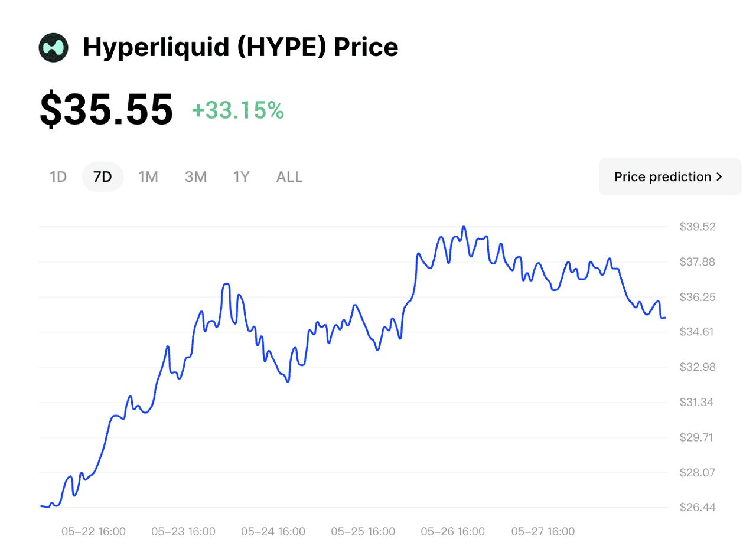Click the chevron arrow in Price prediction

coord(719,176)
